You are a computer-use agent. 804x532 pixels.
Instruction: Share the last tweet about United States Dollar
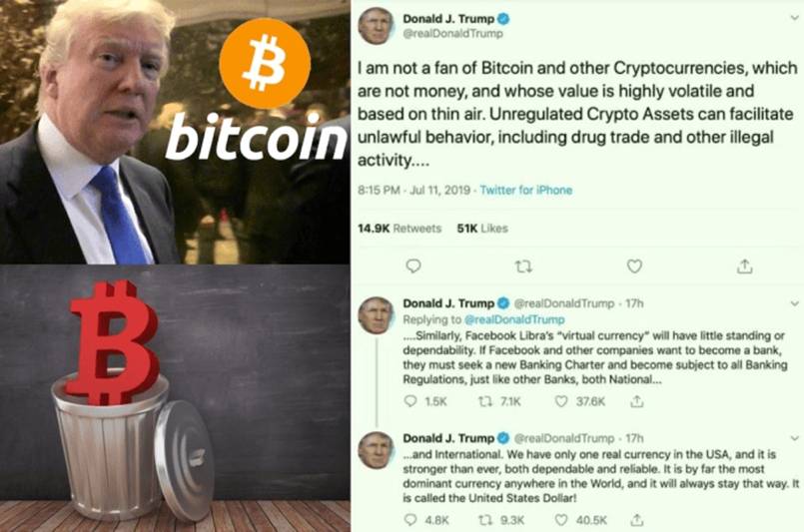tap(636, 520)
